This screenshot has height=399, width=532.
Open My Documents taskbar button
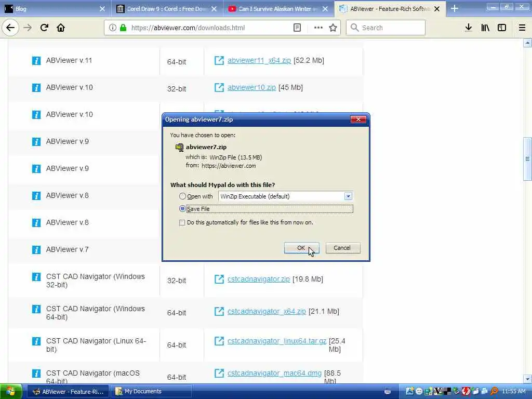[x=151, y=392]
